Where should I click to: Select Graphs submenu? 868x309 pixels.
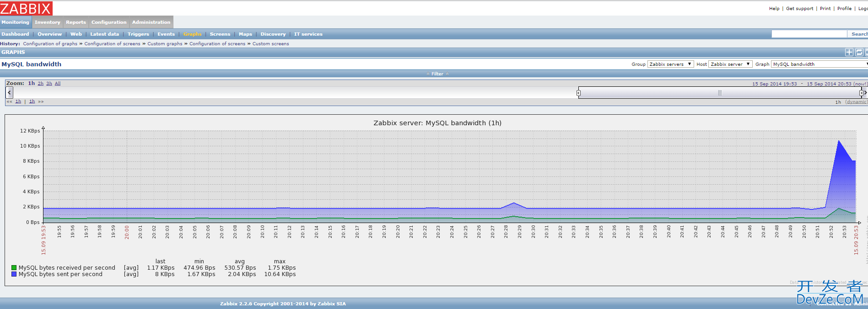(x=193, y=34)
